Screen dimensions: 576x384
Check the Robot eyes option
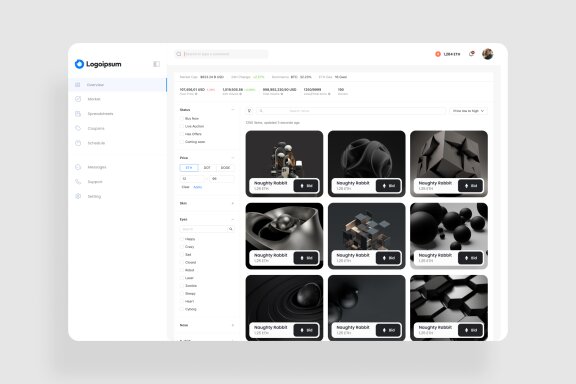tap(181, 270)
